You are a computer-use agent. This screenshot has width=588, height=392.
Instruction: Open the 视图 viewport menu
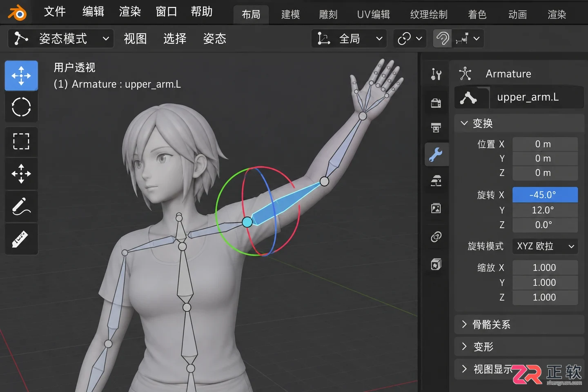(135, 38)
